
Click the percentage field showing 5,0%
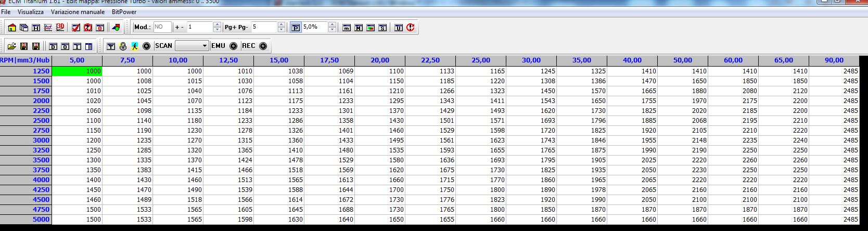point(315,27)
